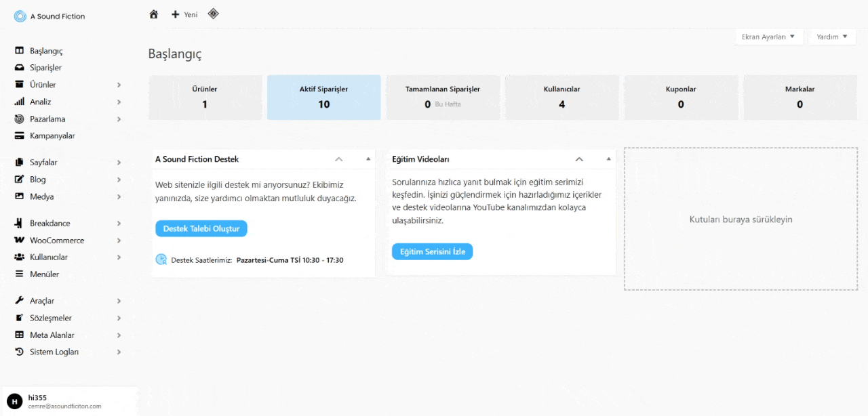Open the Ekran Ayarları dropdown
Screen dimensions: 868x416
(x=769, y=37)
